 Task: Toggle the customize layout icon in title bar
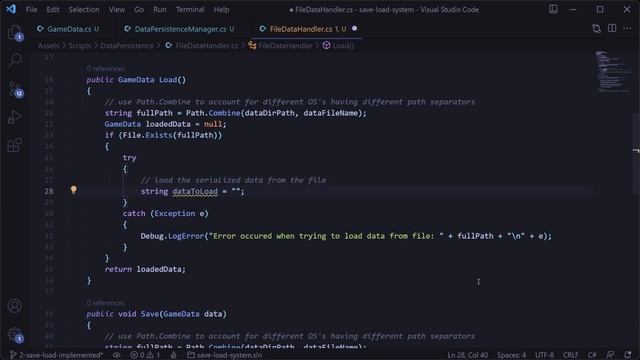click(553, 9)
